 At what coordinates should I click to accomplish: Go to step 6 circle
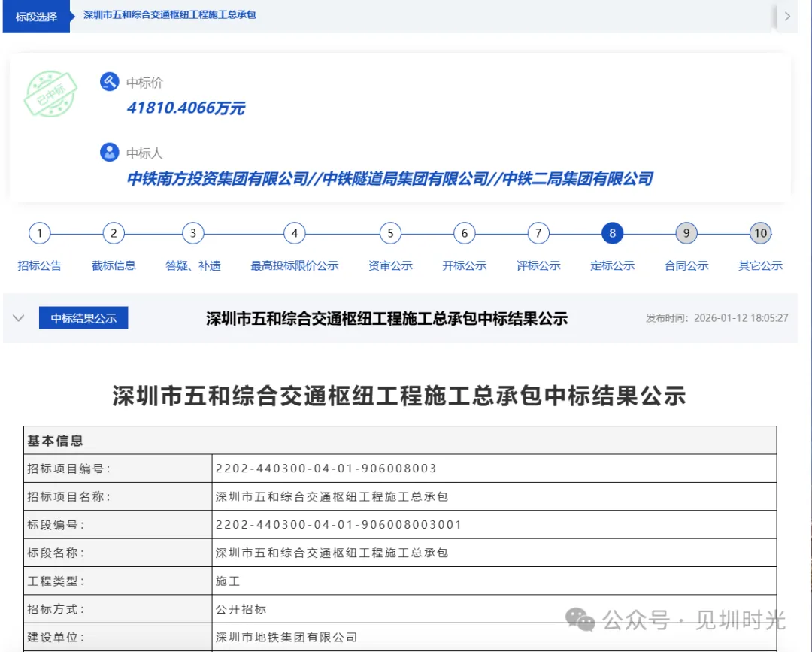465,233
